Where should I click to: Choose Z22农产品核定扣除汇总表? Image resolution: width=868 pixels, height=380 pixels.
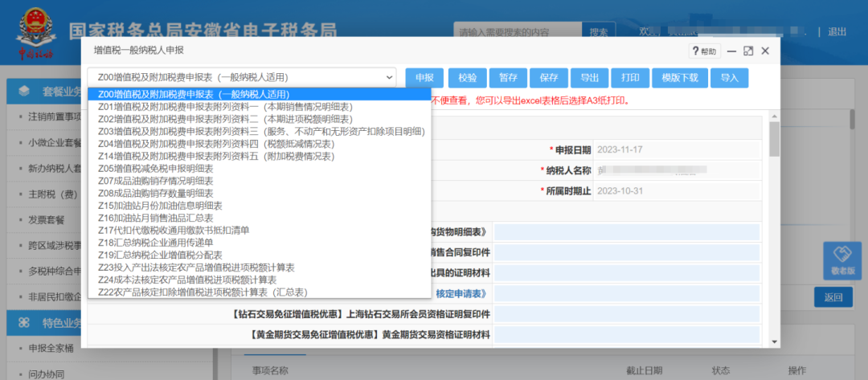click(x=259, y=292)
